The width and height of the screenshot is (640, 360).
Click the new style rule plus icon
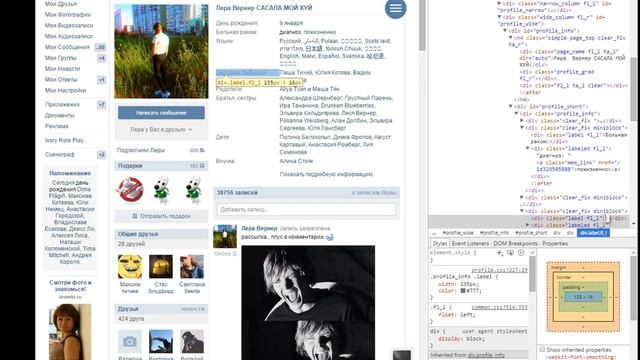pyautogui.click(x=500, y=253)
